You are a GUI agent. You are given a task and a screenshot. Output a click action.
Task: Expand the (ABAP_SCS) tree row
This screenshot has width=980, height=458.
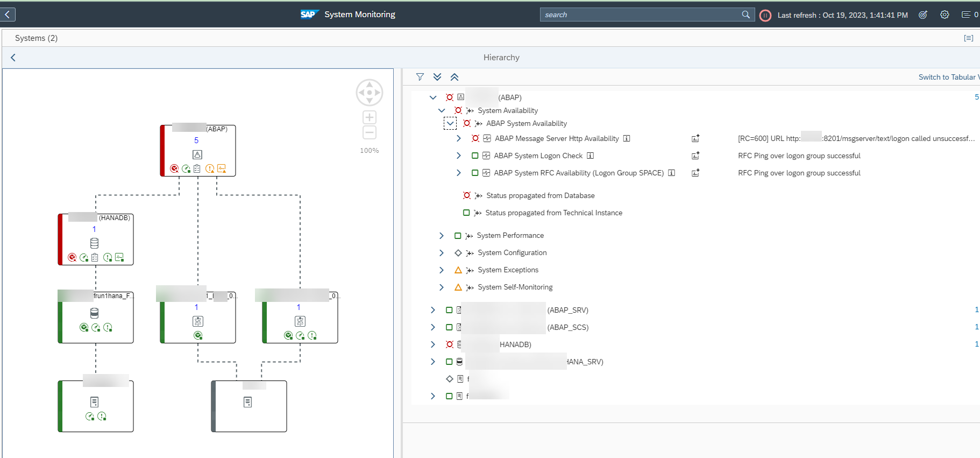pyautogui.click(x=433, y=327)
